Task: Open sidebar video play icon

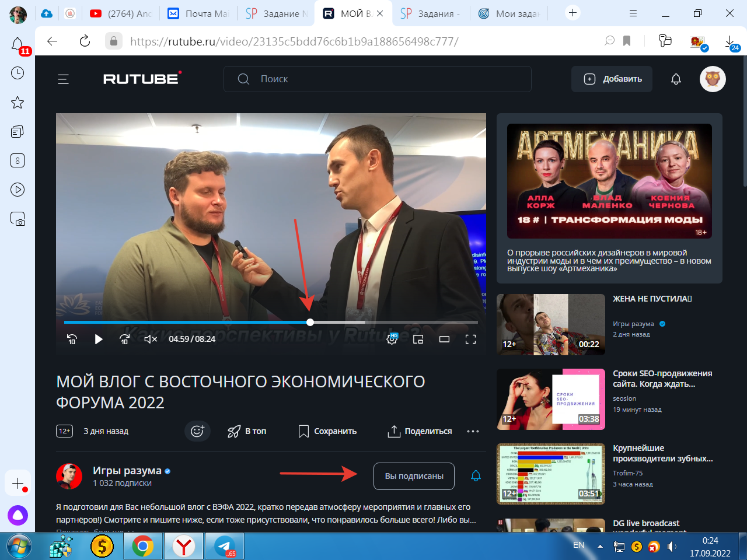Action: click(x=18, y=190)
